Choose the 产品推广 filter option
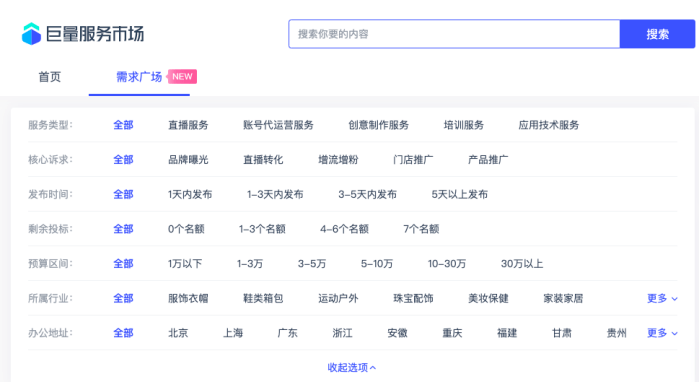 pyautogui.click(x=488, y=160)
